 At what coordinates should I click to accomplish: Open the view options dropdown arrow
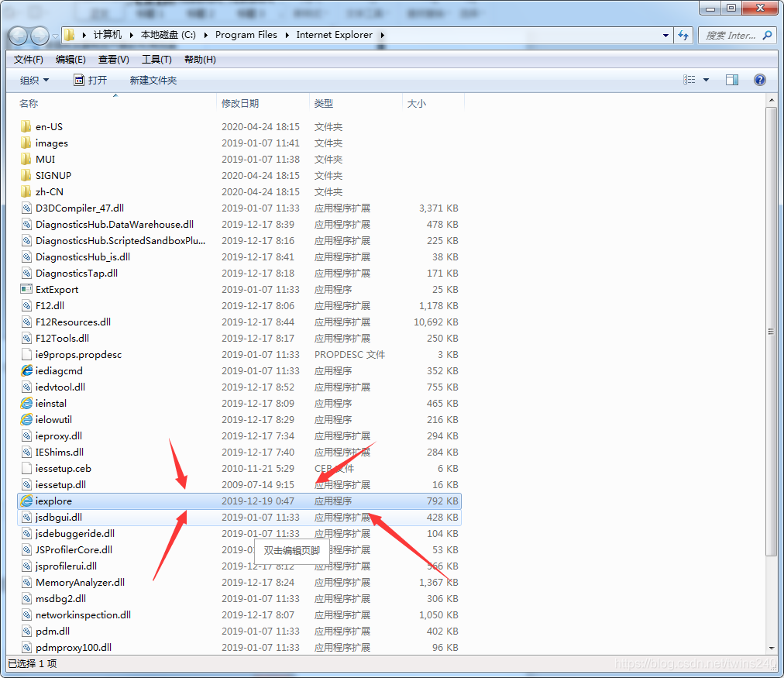click(x=706, y=80)
